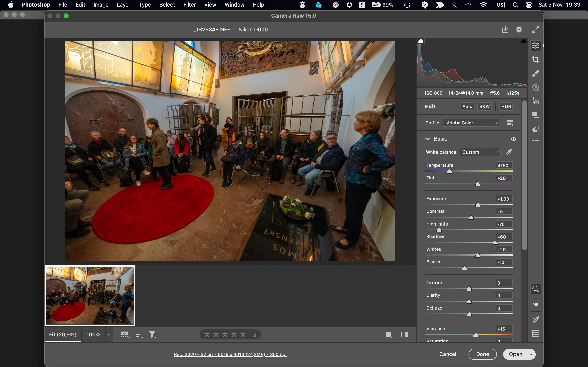Click the Rec. 2020 workflow options link

click(230, 354)
